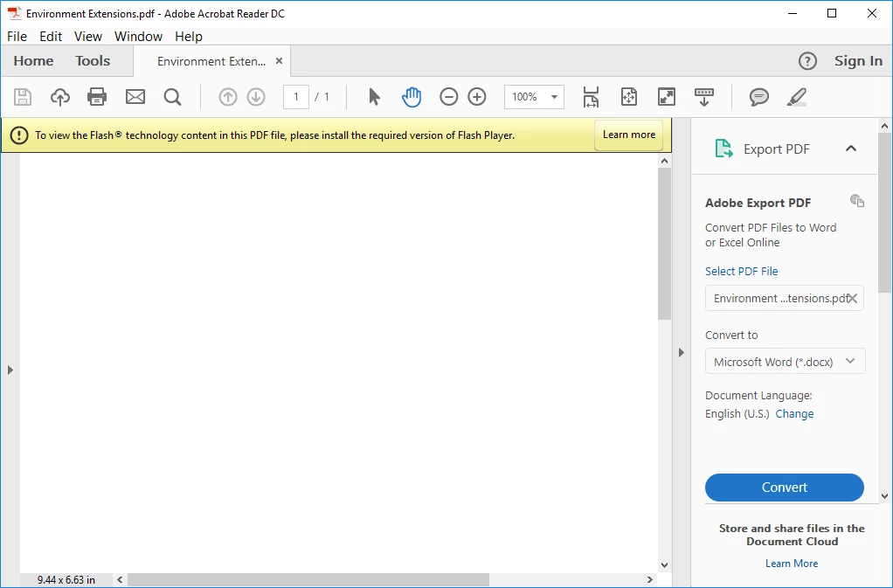Click document scroll up arrow
Viewport: 893px width, 588px height.
pyautogui.click(x=664, y=161)
